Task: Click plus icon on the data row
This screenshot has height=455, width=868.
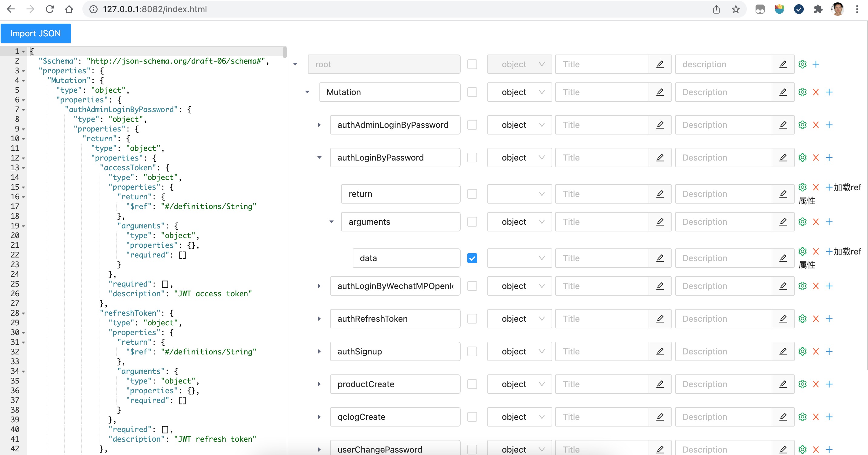Action: 829,251
